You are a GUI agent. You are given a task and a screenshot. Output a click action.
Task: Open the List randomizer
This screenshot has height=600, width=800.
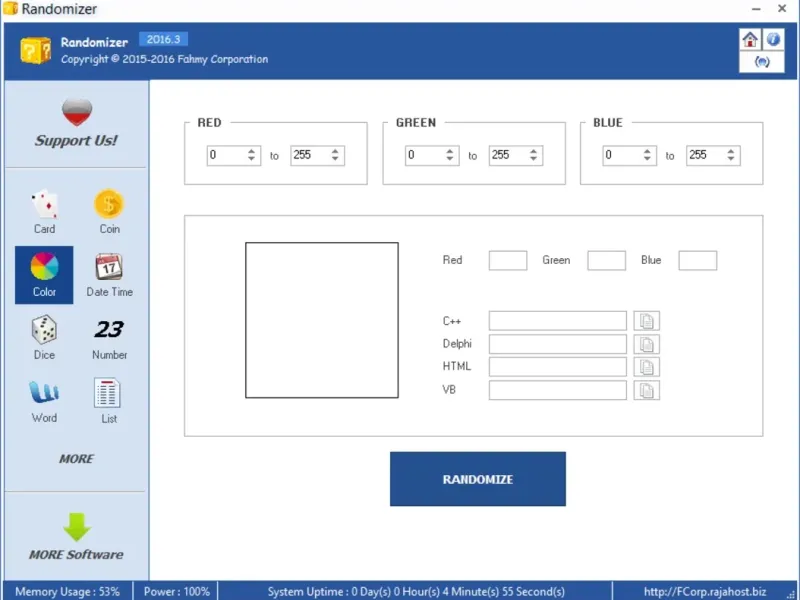(109, 401)
